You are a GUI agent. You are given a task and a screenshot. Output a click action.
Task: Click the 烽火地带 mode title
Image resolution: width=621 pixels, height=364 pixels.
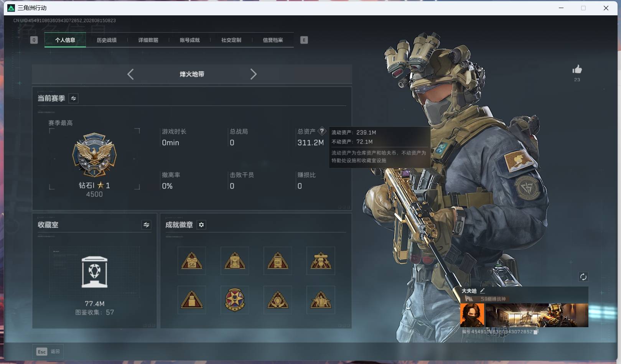click(x=192, y=74)
